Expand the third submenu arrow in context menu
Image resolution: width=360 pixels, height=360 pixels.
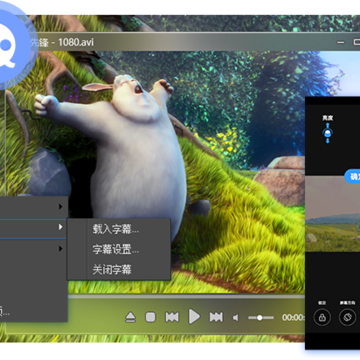(x=60, y=248)
